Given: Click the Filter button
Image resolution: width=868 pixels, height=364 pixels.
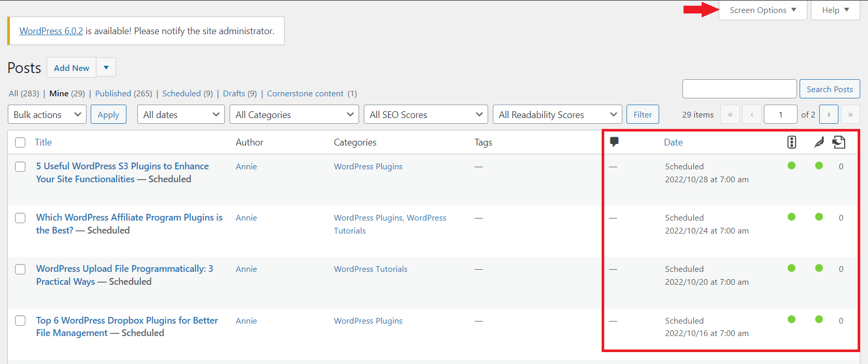Looking at the screenshot, I should (x=643, y=114).
